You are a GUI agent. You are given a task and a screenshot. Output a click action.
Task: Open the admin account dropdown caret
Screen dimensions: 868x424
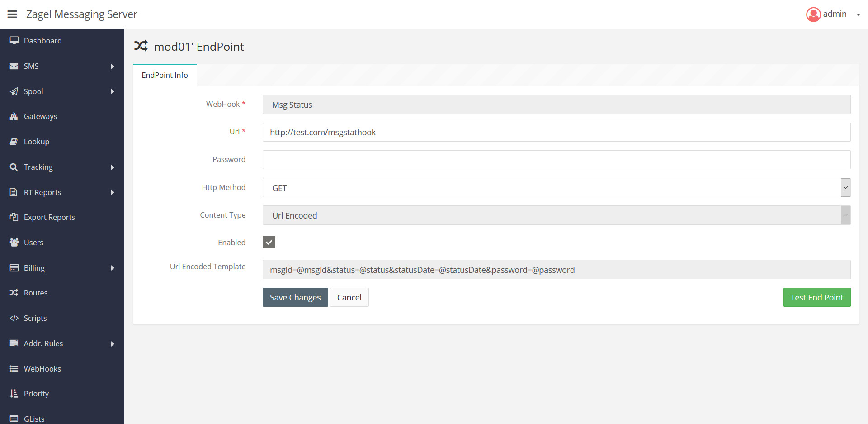click(x=858, y=14)
